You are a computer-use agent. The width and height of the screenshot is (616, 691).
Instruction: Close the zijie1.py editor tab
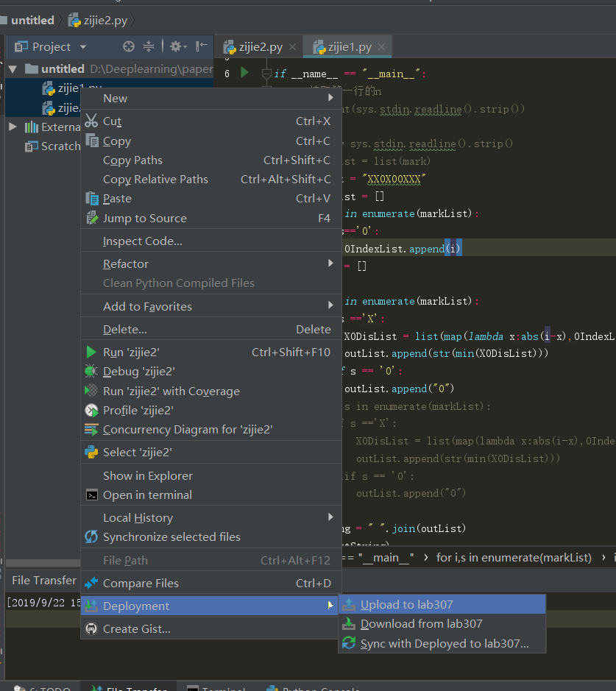pyautogui.click(x=381, y=46)
